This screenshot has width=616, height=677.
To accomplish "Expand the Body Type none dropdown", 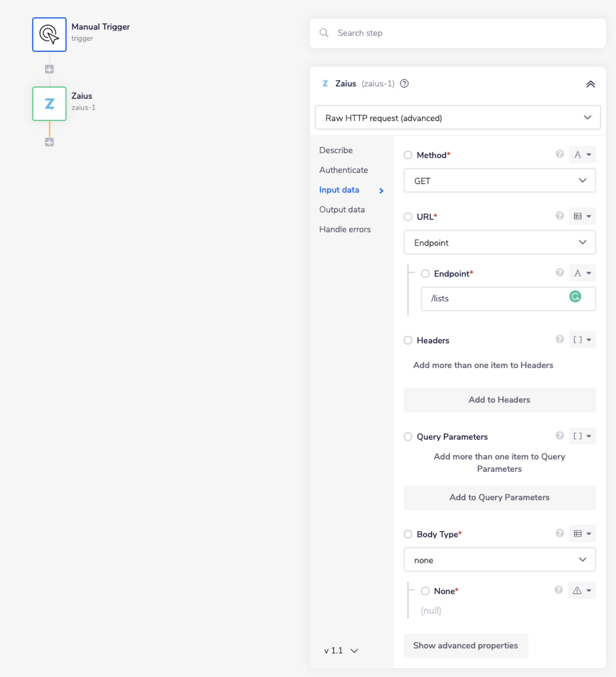I will click(500, 560).
